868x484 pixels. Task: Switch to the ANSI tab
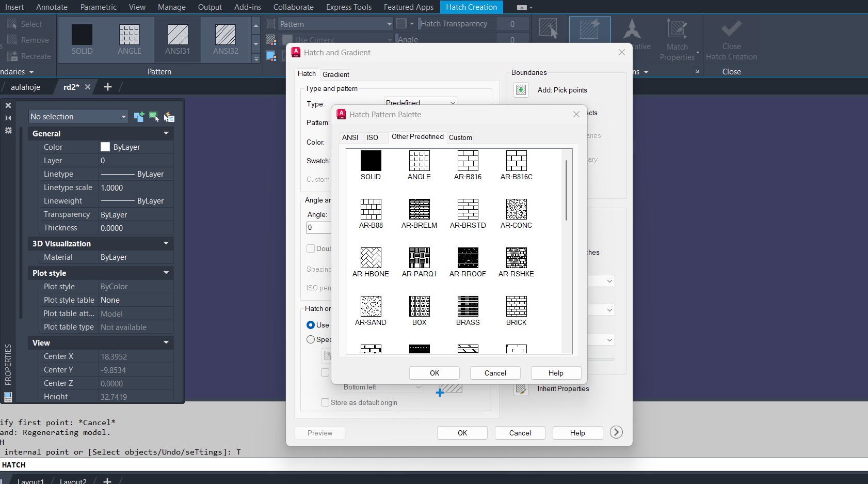(x=350, y=137)
